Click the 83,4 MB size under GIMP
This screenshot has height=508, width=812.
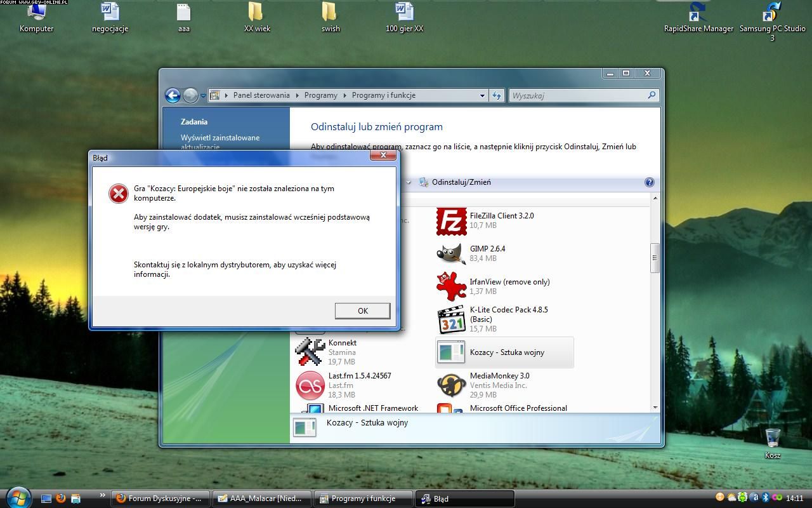[x=483, y=258]
